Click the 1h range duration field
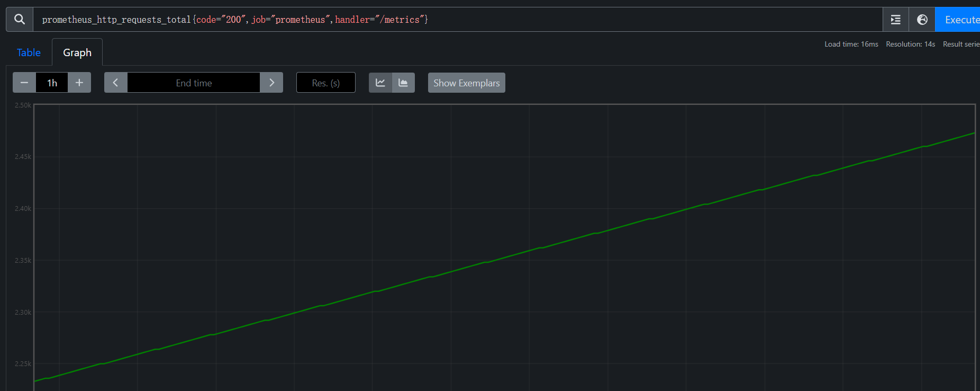Viewport: 980px width, 391px height. (x=52, y=83)
